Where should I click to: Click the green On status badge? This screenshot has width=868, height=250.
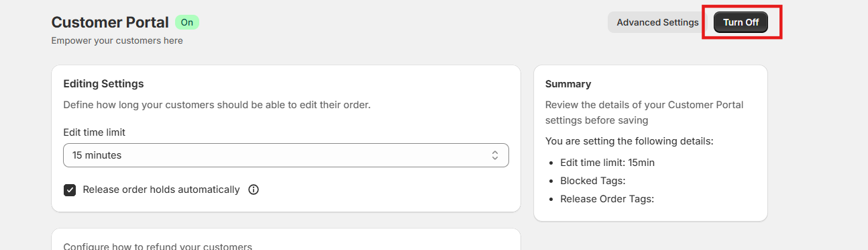click(187, 22)
